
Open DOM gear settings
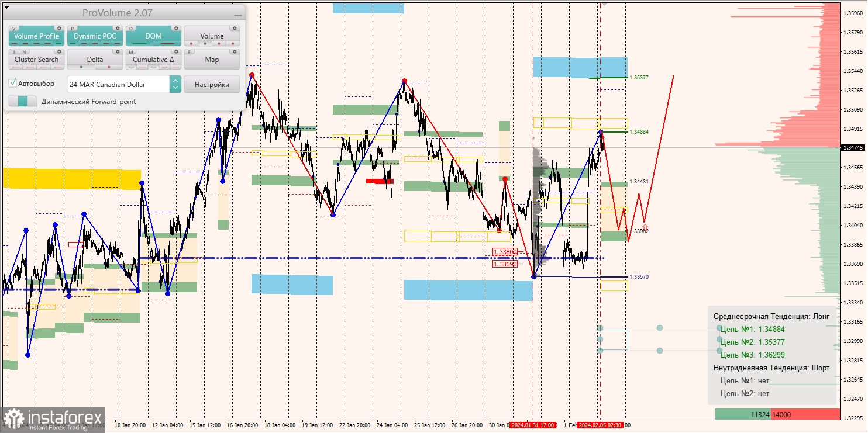click(x=175, y=28)
